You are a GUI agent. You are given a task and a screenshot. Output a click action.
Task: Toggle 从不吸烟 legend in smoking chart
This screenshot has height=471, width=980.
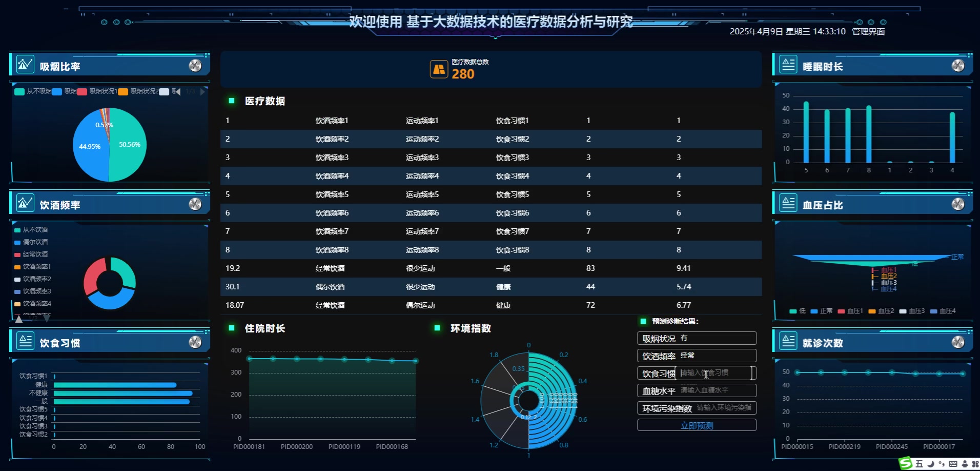pyautogui.click(x=33, y=91)
